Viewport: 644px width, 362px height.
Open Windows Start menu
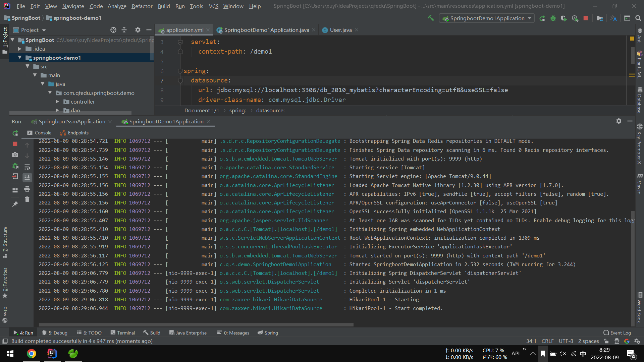pyautogui.click(x=10, y=354)
